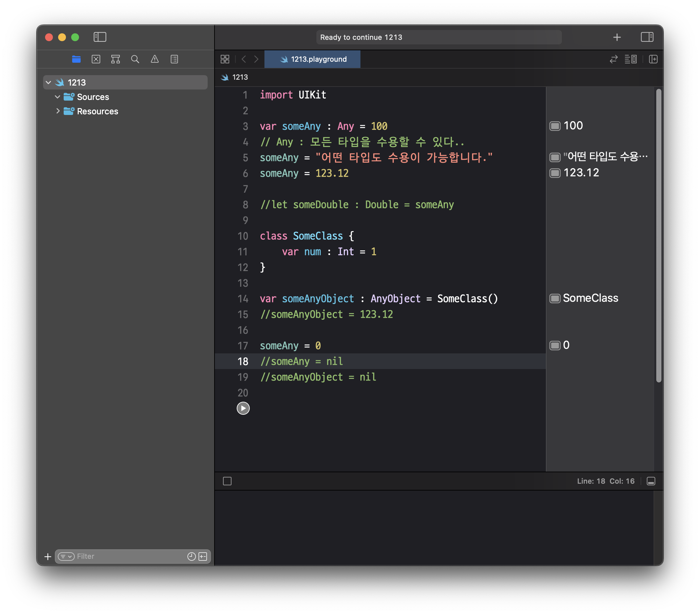Viewport: 700px width, 614px height.
Task: Show inline result for 123.12
Action: [x=555, y=173]
